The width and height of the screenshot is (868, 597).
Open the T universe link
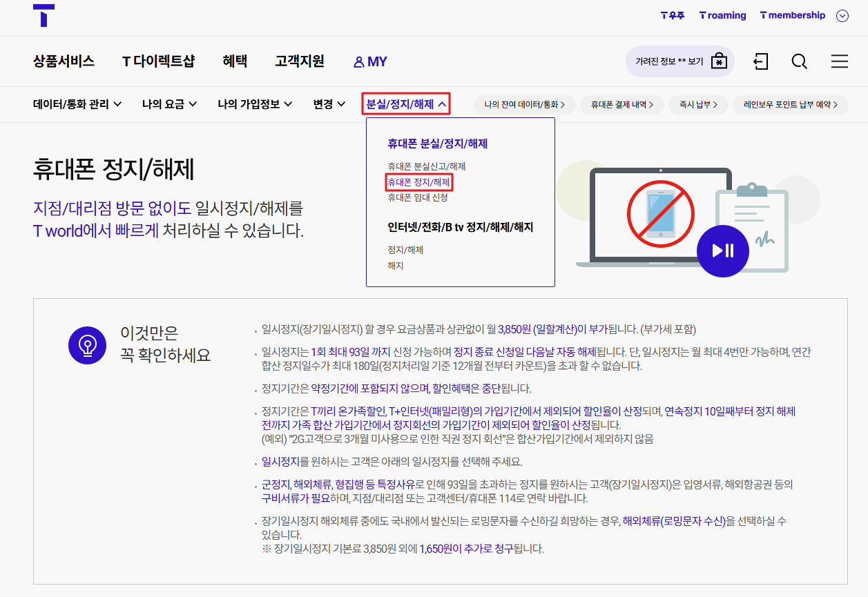672,15
